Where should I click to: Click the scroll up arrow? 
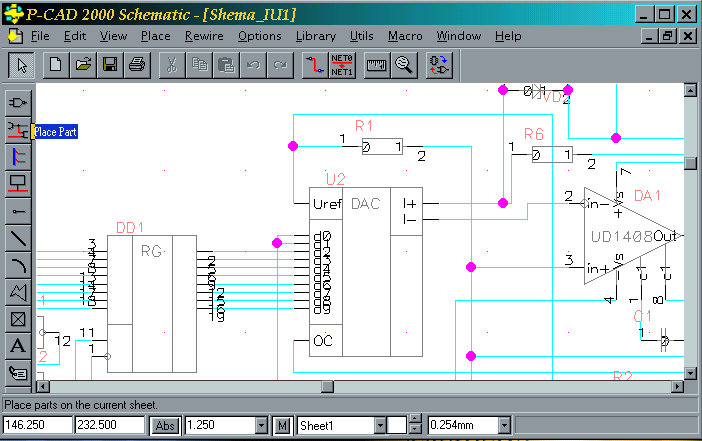(690, 90)
